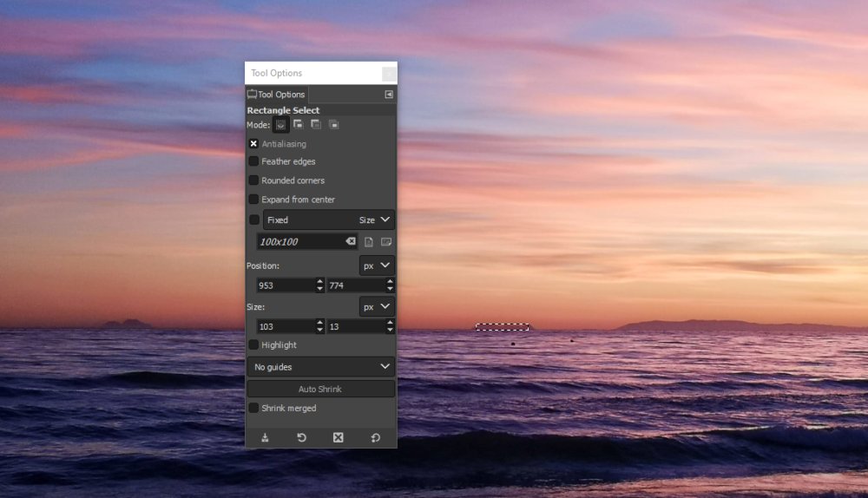Restore tool preset icon at panel bottom
868x498 pixels.
302,437
